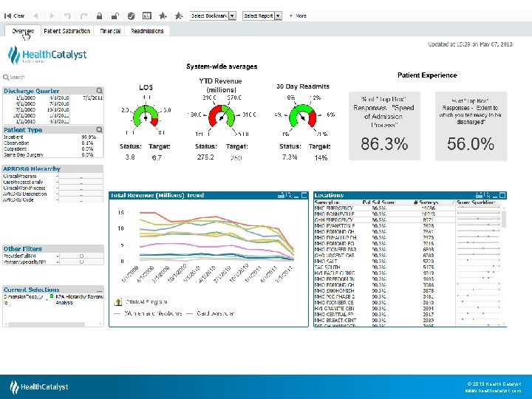Expand the More toolbar menu
Screen dimensions: 532x399
tap(298, 16)
